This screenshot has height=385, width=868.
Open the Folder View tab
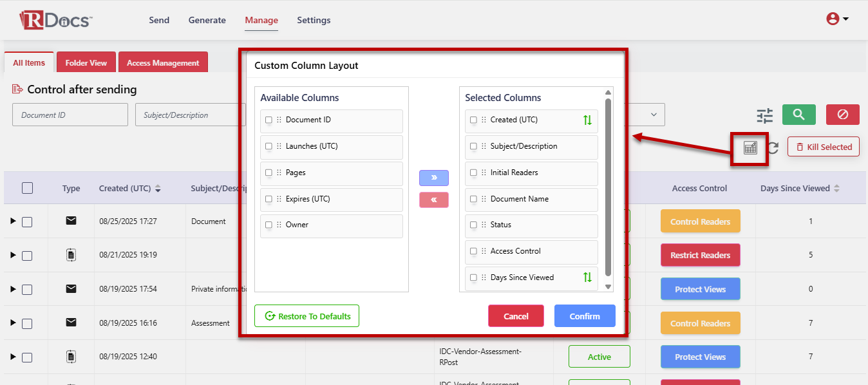86,62
